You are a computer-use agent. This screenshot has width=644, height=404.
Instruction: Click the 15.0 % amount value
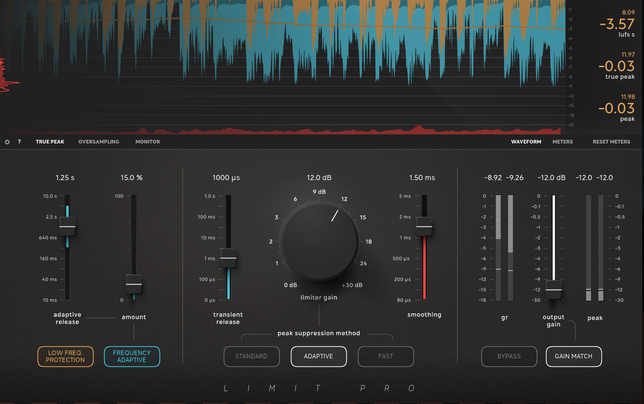coord(131,178)
